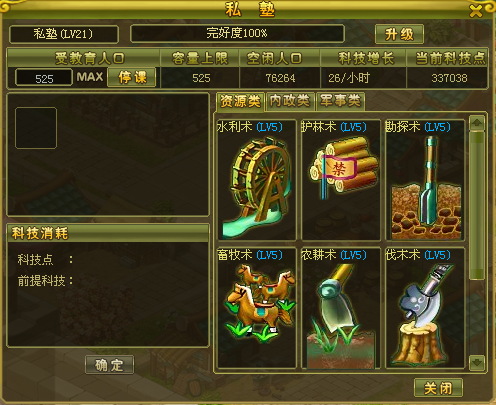Click the 关闭 button at bottom
The height and width of the screenshot is (405, 496).
pos(438,388)
